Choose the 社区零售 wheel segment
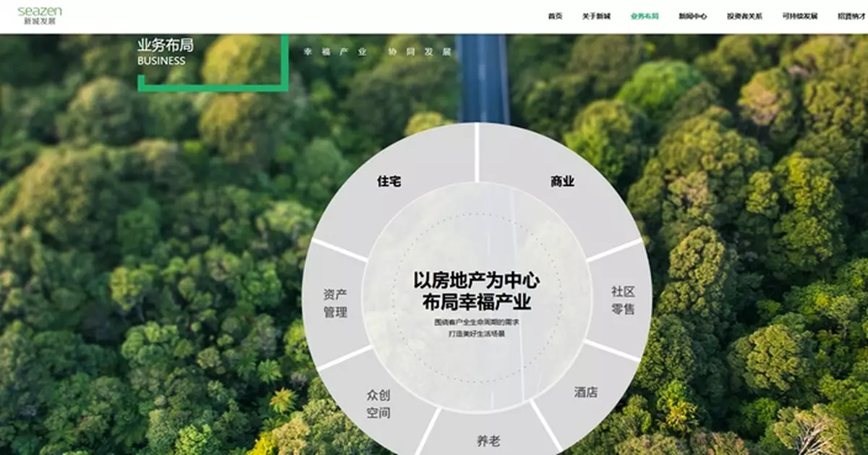The image size is (868, 455). click(623, 300)
